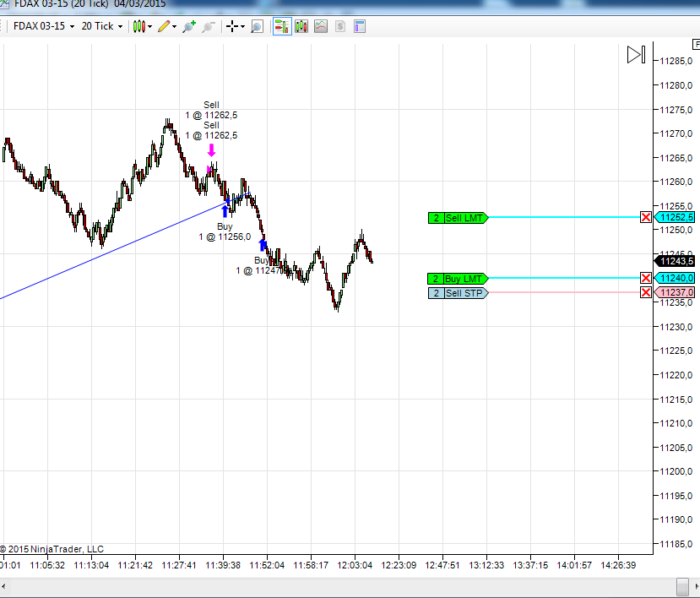The width and height of the screenshot is (700, 598).
Task: Click the 11243,5 current price marker
Action: 675,261
